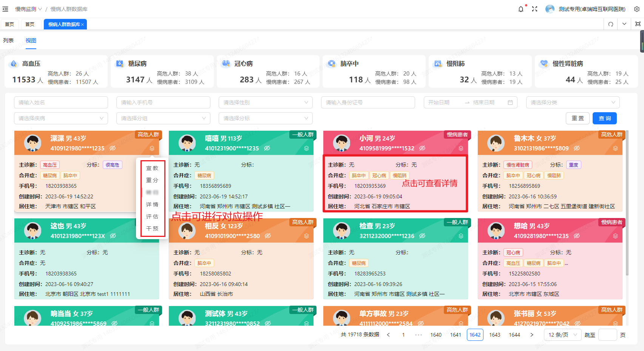
Task: Focus the 请输入身份证号 input field
Action: point(368,102)
